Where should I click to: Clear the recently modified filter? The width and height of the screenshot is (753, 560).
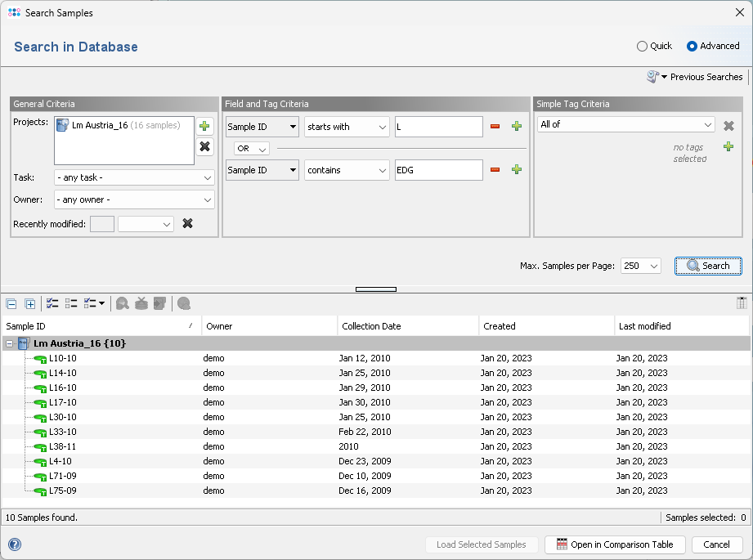(x=187, y=223)
